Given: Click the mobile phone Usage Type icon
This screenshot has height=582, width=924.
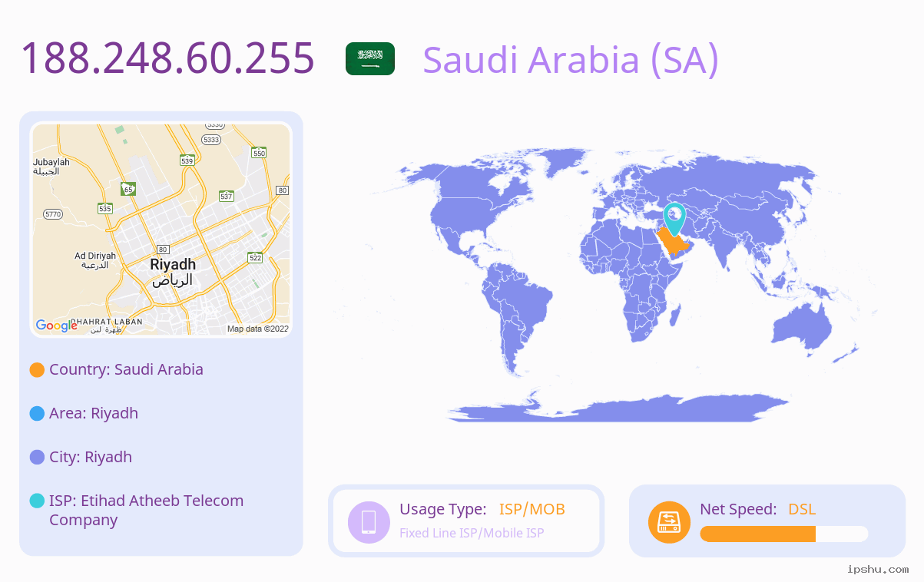Looking at the screenshot, I should pos(369,522).
